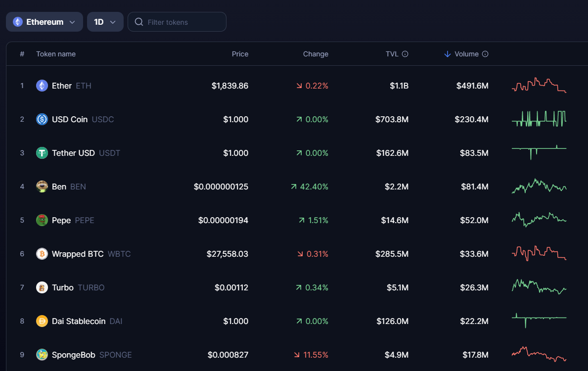Sort by TVL column header
588x371 pixels.
(392, 54)
